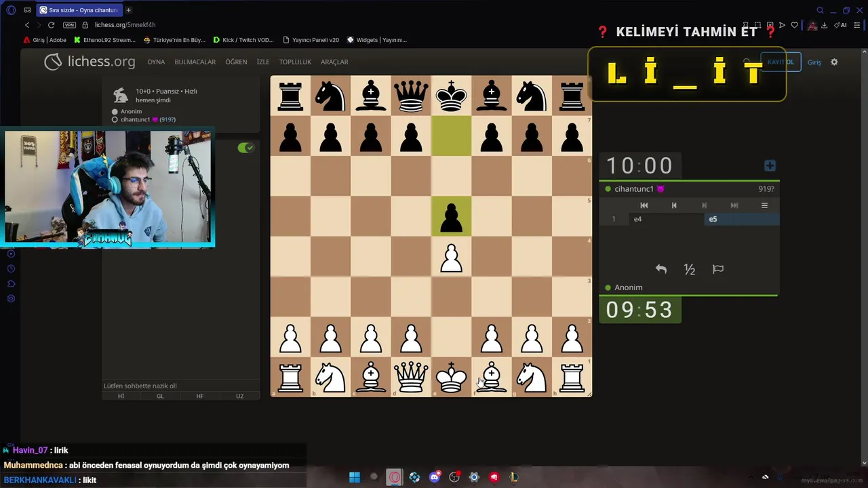The width and height of the screenshot is (868, 488).
Task: Resign the game using the flag icon
Action: (x=718, y=270)
